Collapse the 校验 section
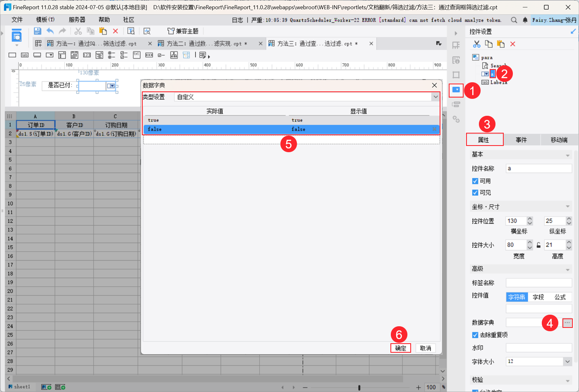 pyautogui.click(x=567, y=380)
